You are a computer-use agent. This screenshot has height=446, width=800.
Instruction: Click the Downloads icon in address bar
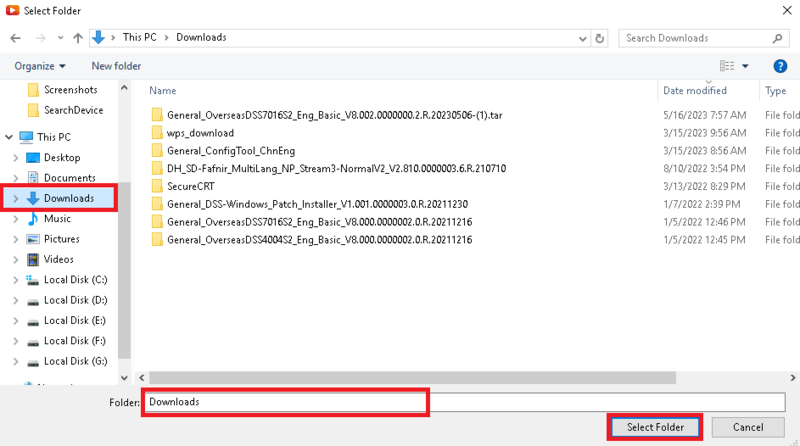click(x=98, y=37)
